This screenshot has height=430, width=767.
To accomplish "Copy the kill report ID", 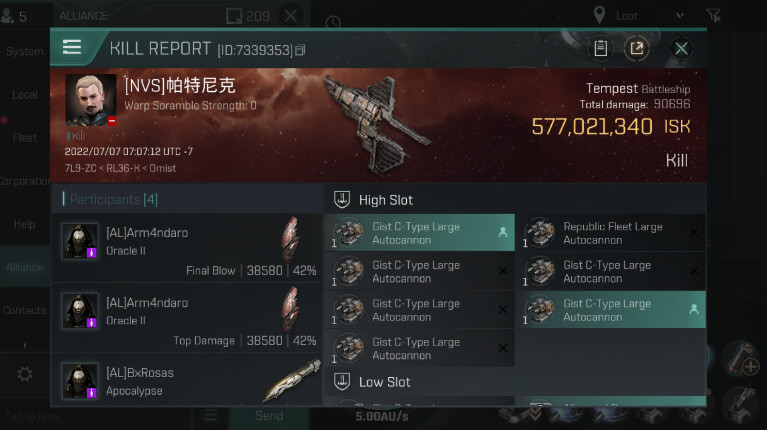I will [300, 50].
